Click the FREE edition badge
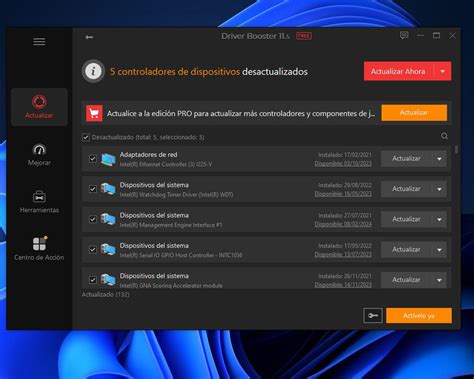 click(x=304, y=36)
